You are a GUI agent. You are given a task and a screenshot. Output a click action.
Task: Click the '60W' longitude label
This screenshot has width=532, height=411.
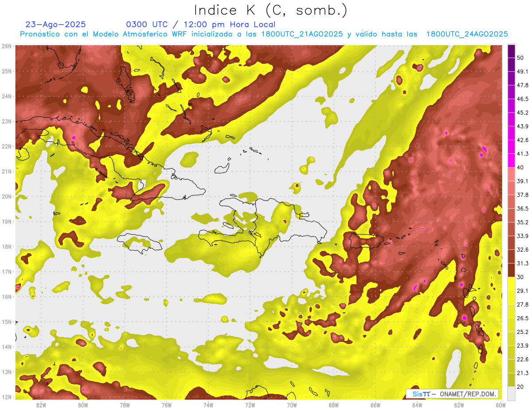click(x=500, y=405)
